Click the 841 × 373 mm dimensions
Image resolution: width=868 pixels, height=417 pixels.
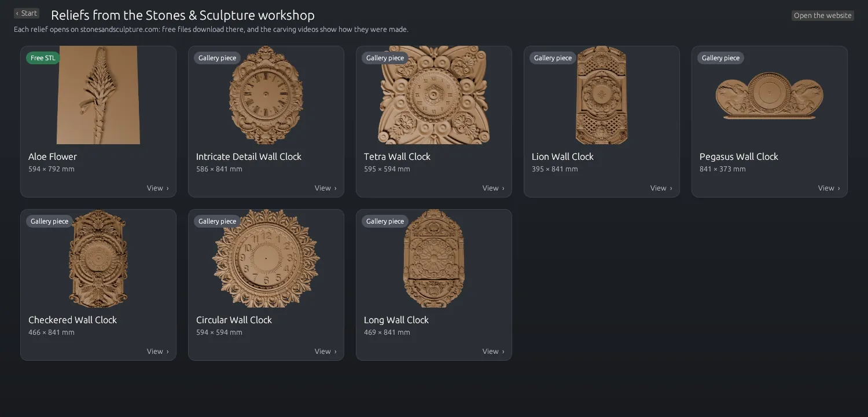(x=723, y=169)
